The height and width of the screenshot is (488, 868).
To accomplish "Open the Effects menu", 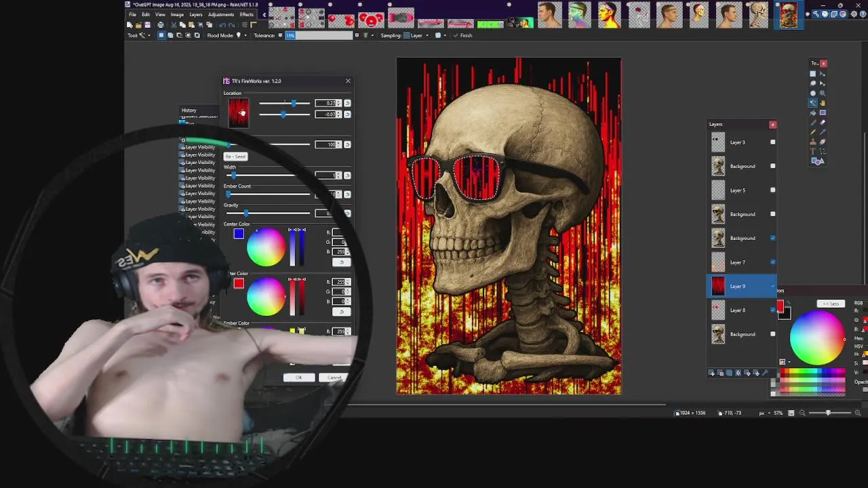I will point(247,14).
